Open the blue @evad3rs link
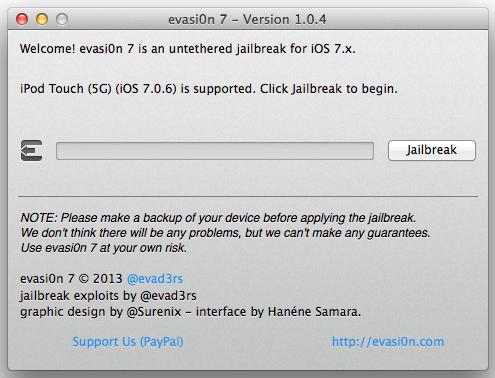Viewport: 495px width, 378px height. click(x=155, y=279)
